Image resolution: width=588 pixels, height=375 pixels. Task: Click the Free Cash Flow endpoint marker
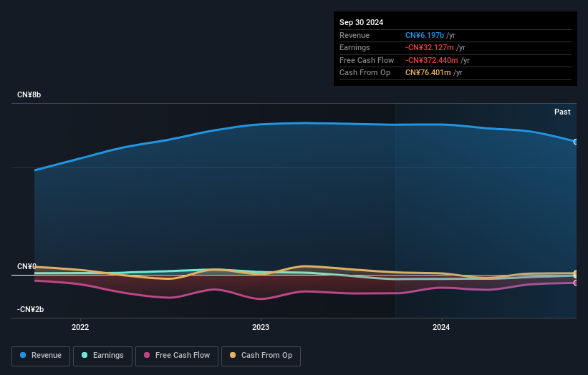[x=575, y=283]
